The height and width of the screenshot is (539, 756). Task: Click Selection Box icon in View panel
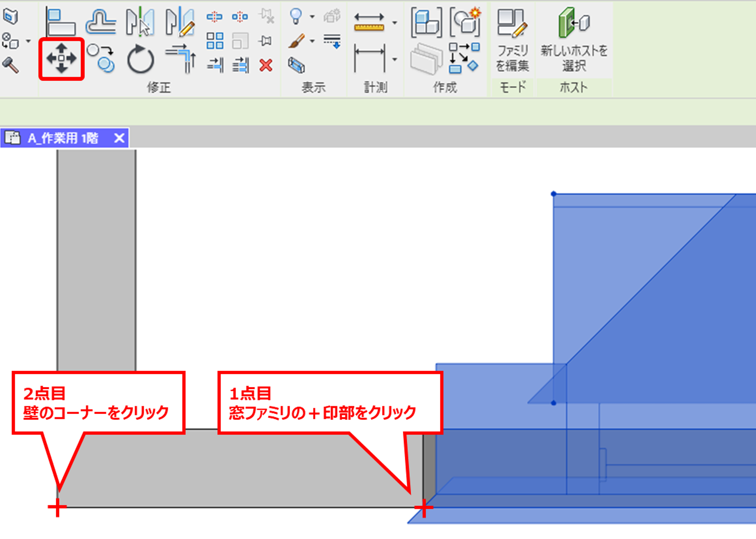point(296,65)
